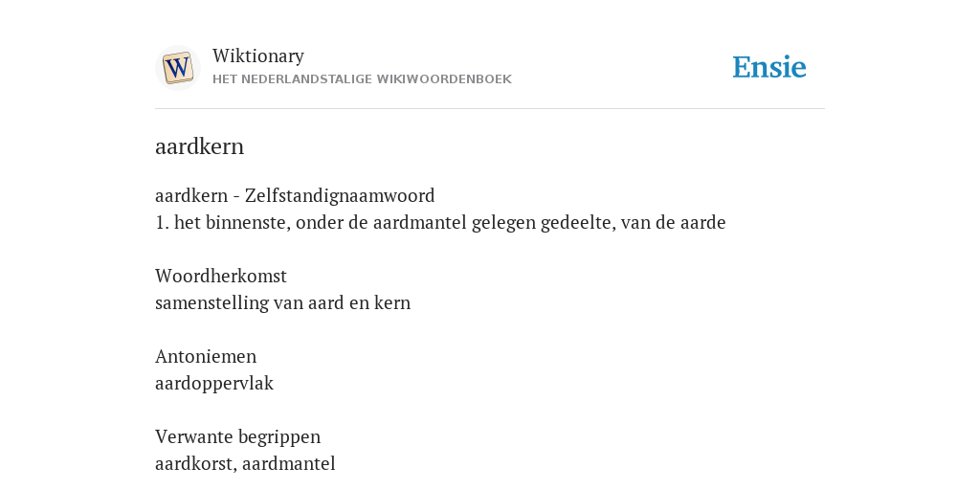Screen dimensions: 980x490
Task: Click the Verwante begrippen label
Action: tap(237, 436)
